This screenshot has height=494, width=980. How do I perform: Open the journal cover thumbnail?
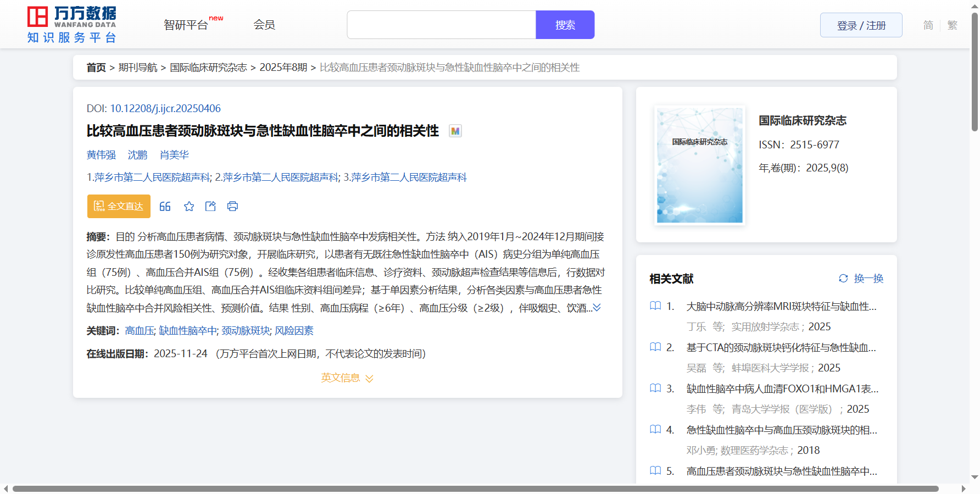(x=699, y=165)
